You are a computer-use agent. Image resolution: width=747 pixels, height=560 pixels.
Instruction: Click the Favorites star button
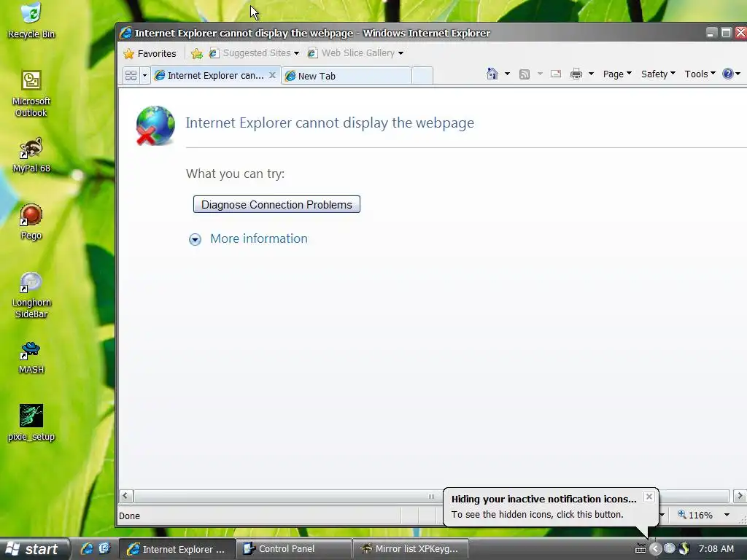tap(150, 53)
